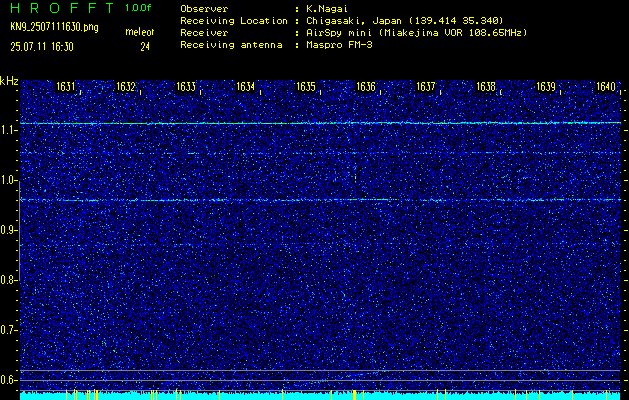
Task: Click the Receiver field label
Action: (204, 33)
